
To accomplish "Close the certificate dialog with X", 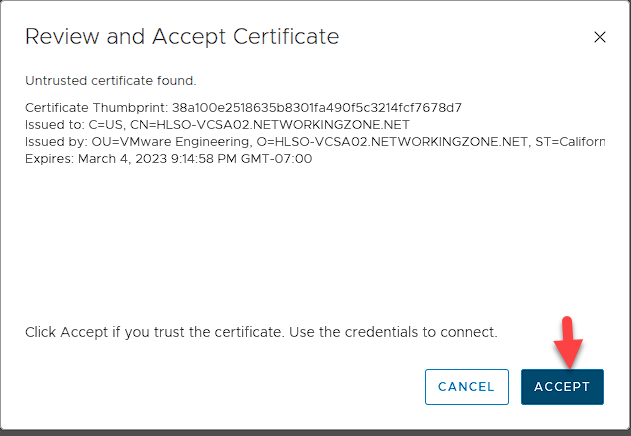I will [x=600, y=38].
